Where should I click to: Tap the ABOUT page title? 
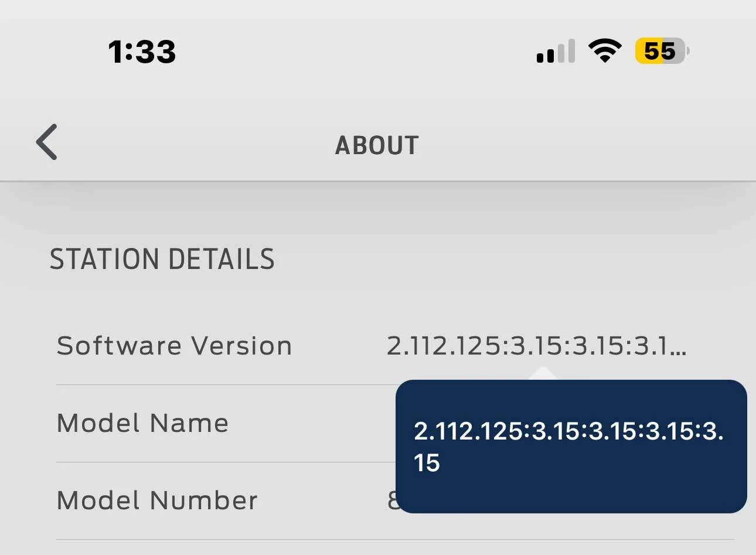click(x=377, y=145)
